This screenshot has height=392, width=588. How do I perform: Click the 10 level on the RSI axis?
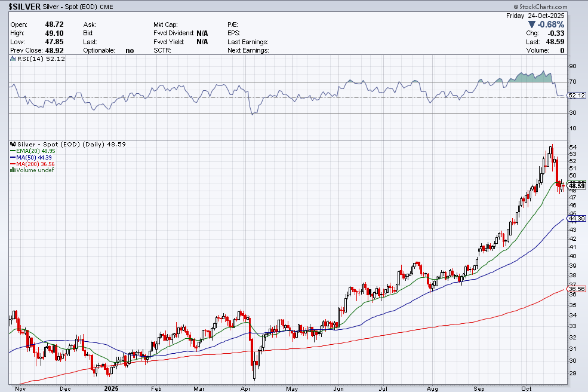coord(572,128)
